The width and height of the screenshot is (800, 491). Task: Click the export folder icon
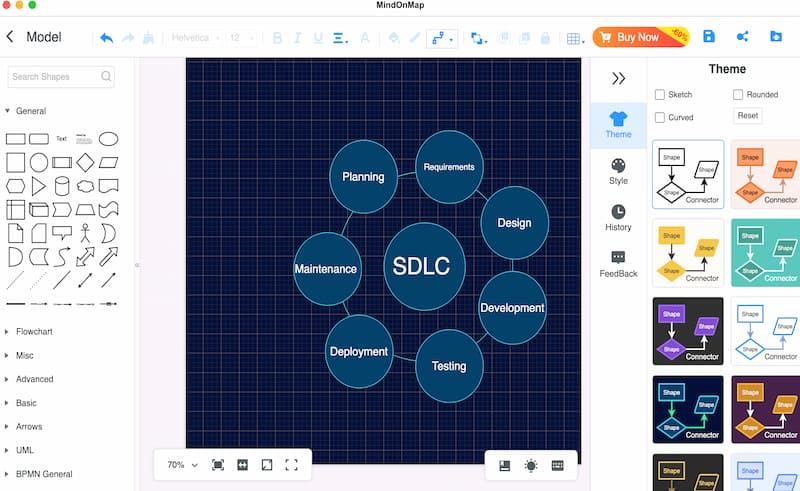point(776,36)
